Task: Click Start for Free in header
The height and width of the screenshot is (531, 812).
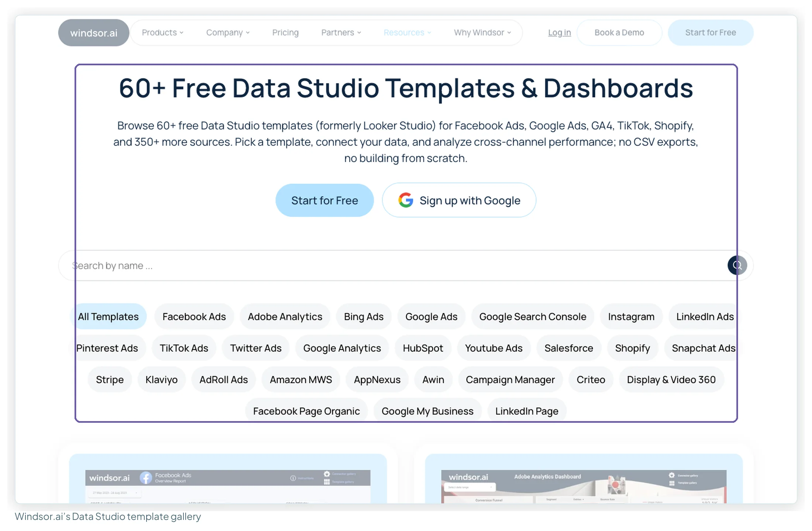Action: 710,32
